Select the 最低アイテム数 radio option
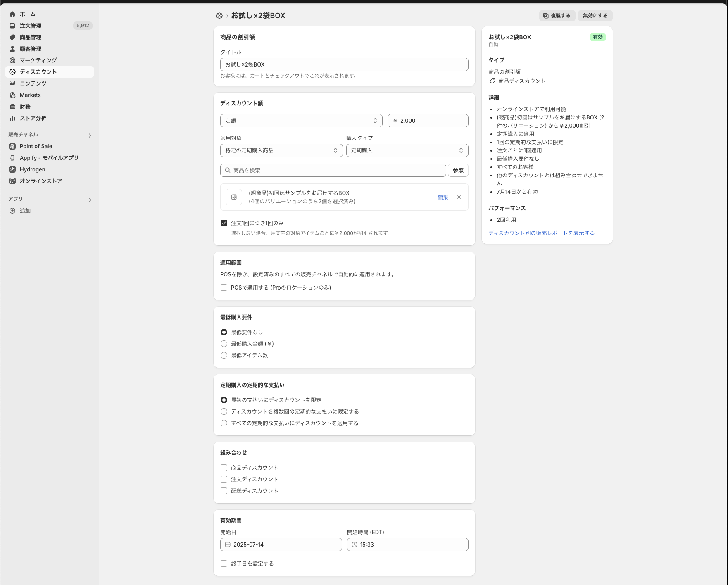The image size is (728, 585). pos(224,355)
